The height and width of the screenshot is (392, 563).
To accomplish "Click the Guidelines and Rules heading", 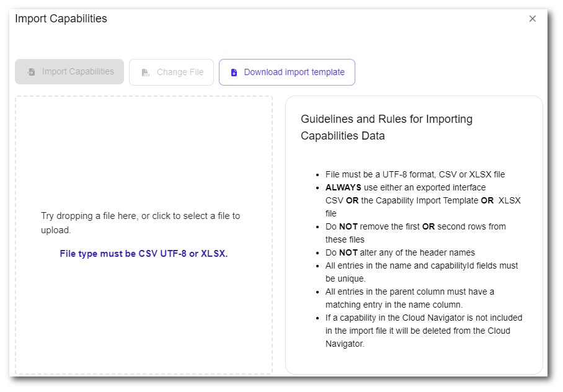I will click(x=386, y=127).
